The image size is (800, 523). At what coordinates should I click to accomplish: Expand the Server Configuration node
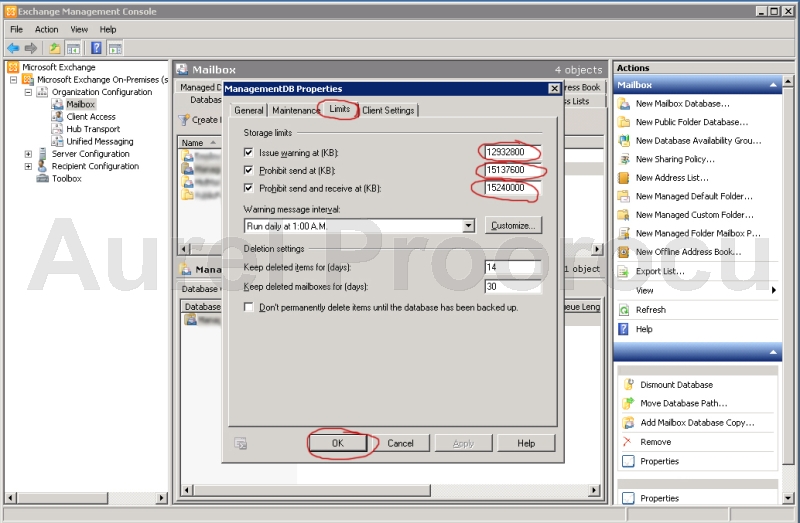click(28, 154)
